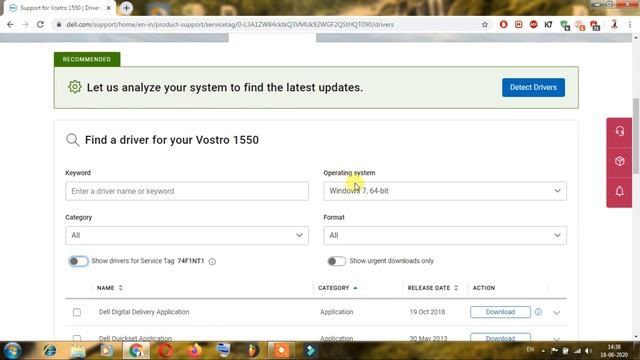This screenshot has width=640, height=360.
Task: Download Dell Digital Delivery Application
Action: (x=500, y=312)
